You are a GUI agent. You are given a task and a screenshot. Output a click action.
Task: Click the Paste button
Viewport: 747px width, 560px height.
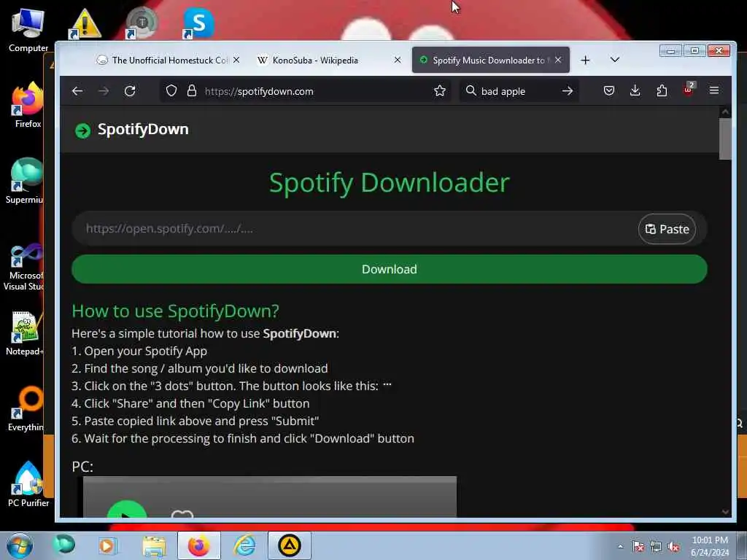667,229
